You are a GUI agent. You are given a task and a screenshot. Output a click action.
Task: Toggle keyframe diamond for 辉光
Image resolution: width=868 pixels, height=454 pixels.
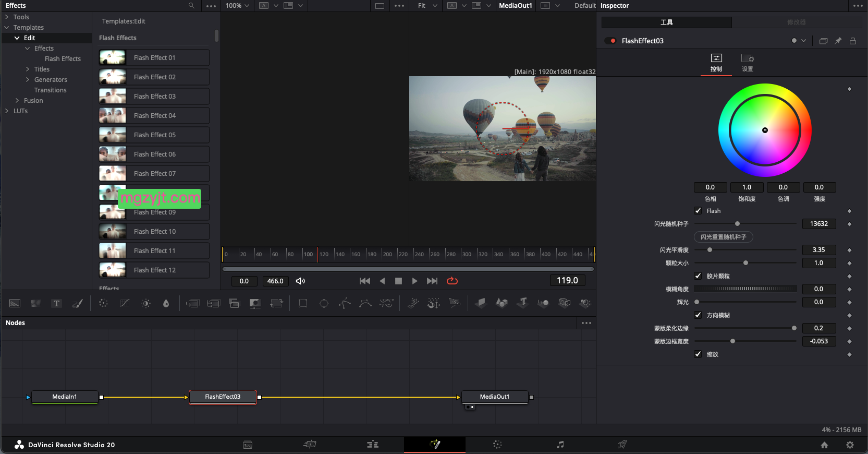pyautogui.click(x=849, y=302)
